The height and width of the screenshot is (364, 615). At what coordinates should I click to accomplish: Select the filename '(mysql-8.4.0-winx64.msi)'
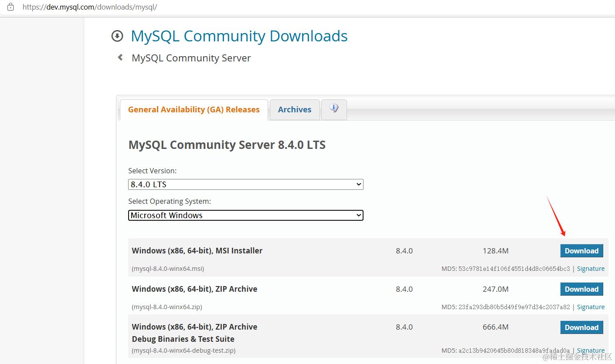point(168,269)
